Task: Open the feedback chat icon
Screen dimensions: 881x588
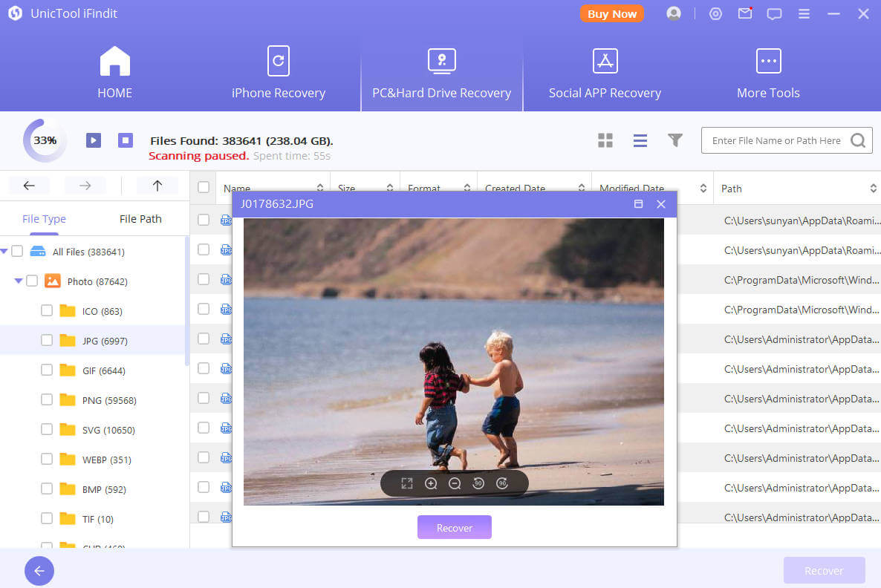Action: click(775, 13)
